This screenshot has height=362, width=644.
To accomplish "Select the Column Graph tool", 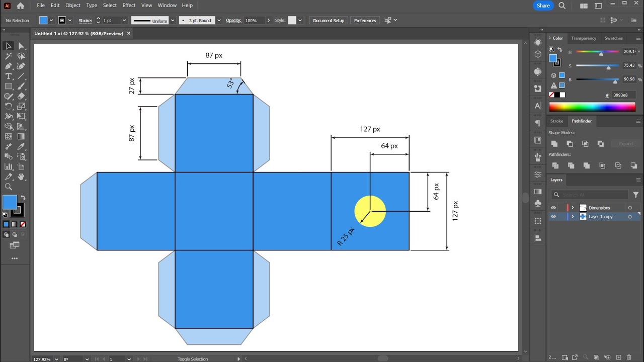I will pyautogui.click(x=9, y=166).
